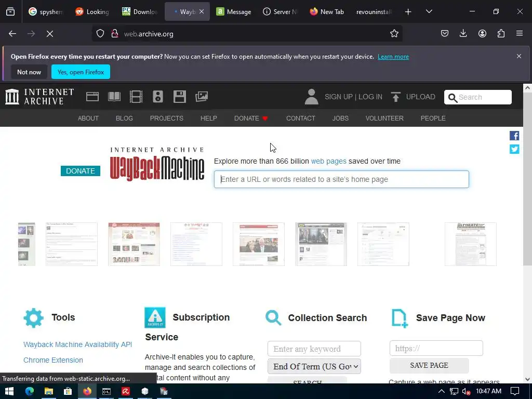Image resolution: width=532 pixels, height=399 pixels.
Task: Click the Internet Archive logo
Action: [x=39, y=97]
